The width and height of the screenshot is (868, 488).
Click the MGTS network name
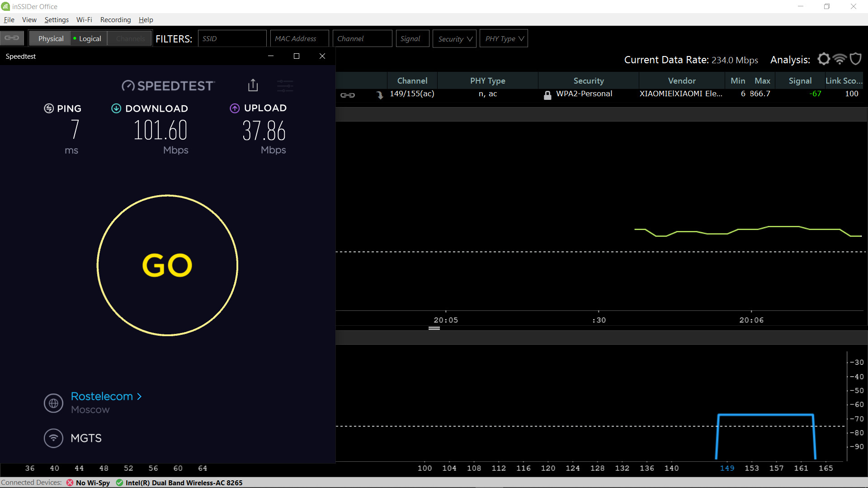pyautogui.click(x=86, y=438)
